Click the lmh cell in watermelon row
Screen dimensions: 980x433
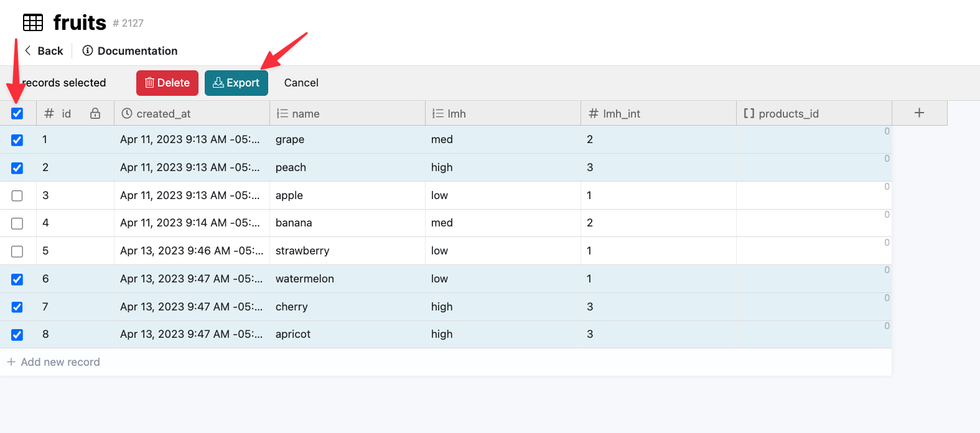[503, 279]
